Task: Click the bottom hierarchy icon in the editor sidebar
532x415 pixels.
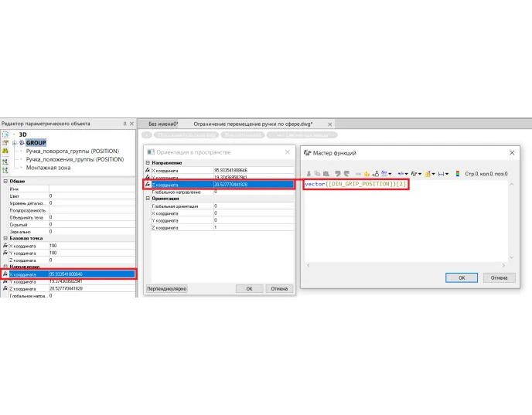Action: (5, 170)
